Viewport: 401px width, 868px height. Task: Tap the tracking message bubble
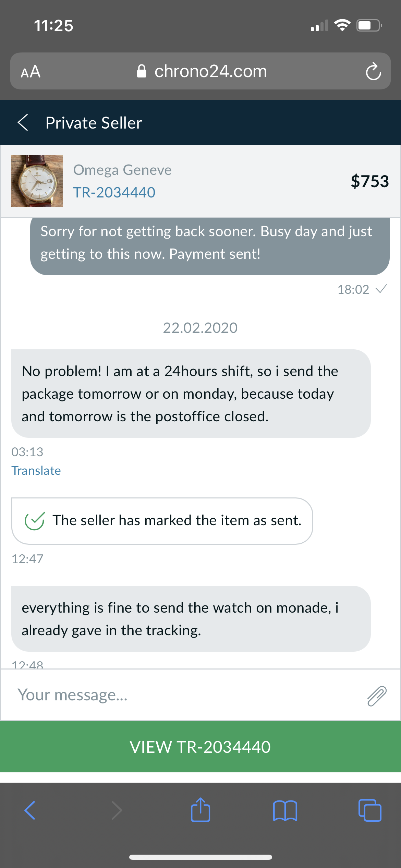tap(191, 619)
